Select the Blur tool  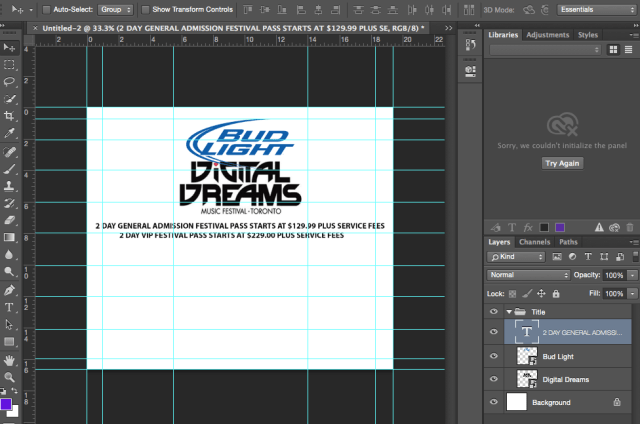9,255
